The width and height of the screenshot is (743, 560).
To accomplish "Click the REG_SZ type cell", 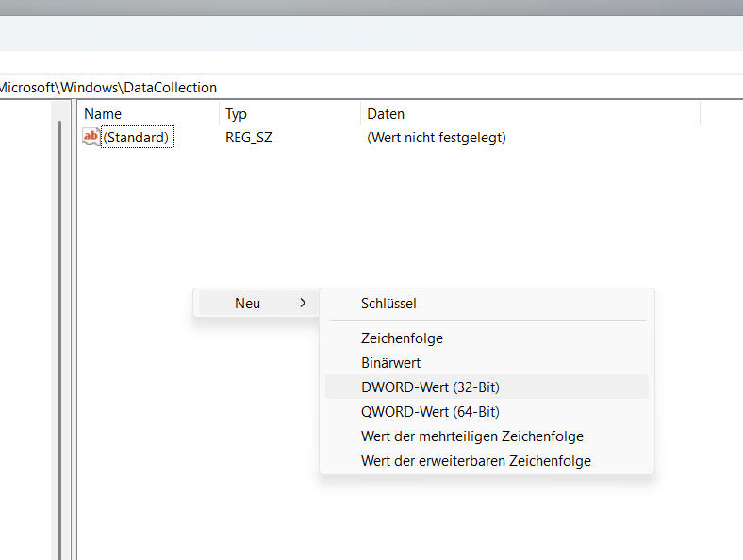I will [249, 138].
